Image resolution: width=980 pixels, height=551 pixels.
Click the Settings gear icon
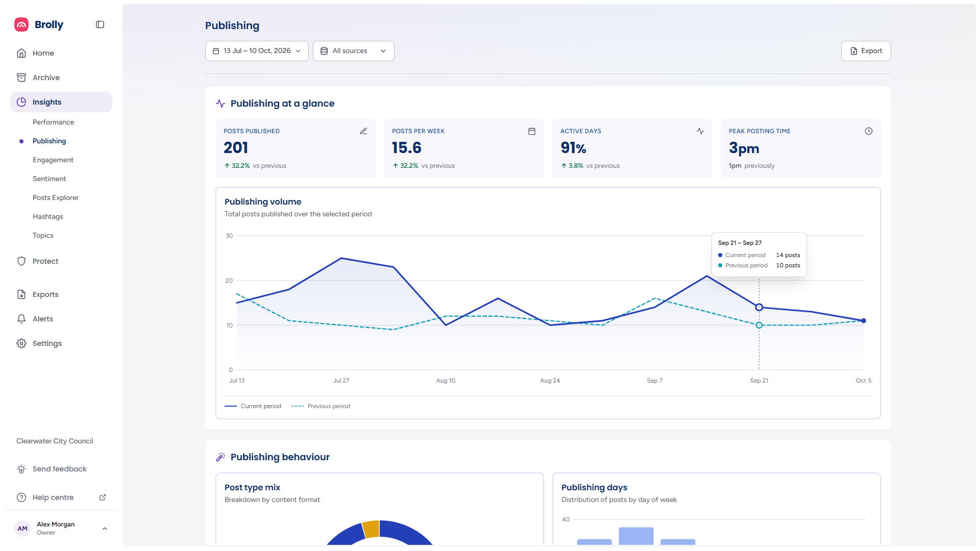21,343
